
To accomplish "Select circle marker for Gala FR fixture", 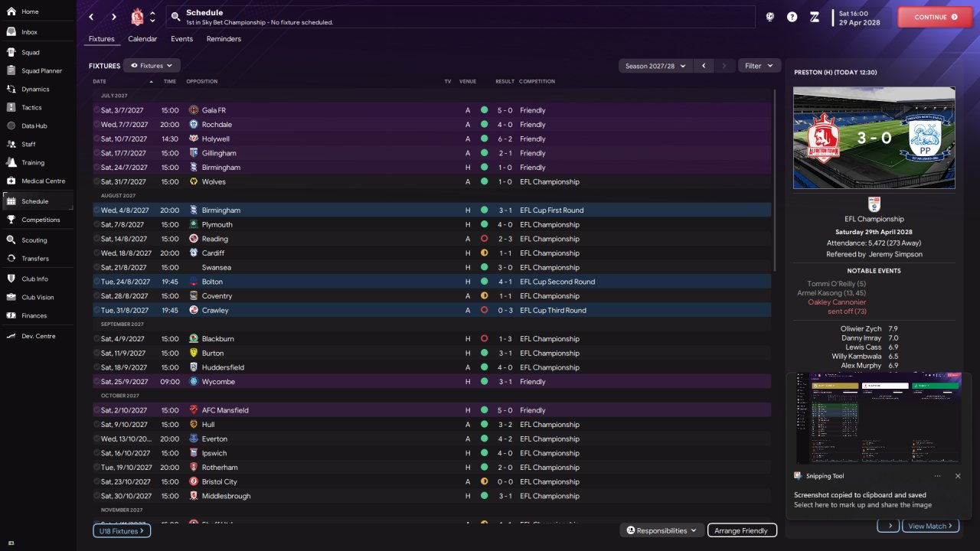I will (x=97, y=110).
